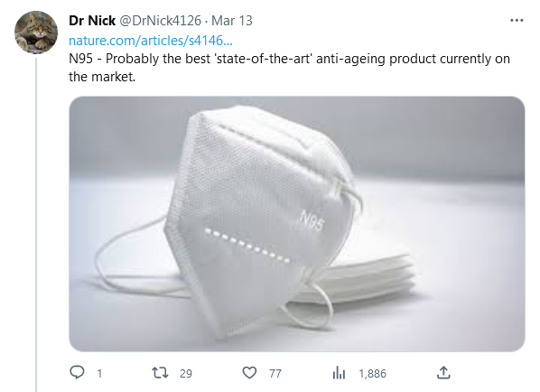Image resolution: width=540 pixels, height=392 pixels.
Task: Click the like count 77
Action: [275, 373]
